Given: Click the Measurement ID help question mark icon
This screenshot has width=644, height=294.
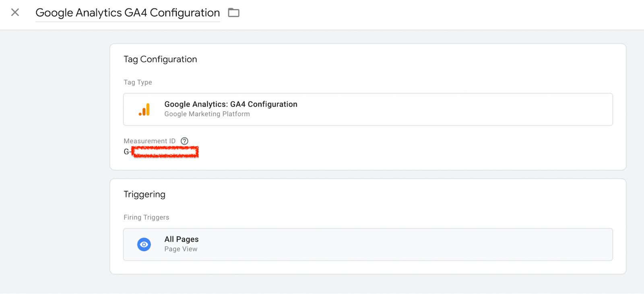Looking at the screenshot, I should click(x=184, y=141).
